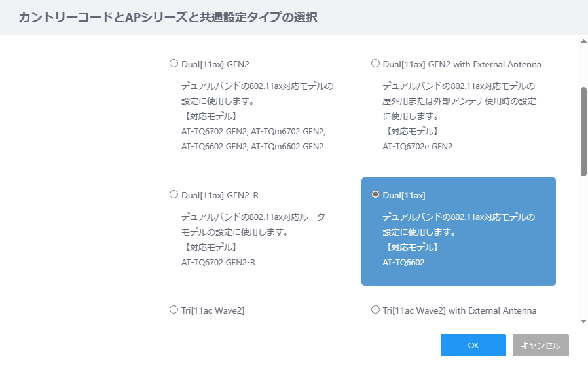The height and width of the screenshot is (372, 588).
Task: Click the scrollbar down arrow
Action: pos(583,321)
